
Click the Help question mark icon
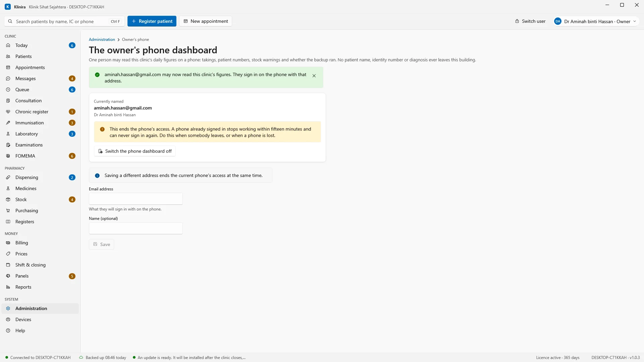tap(8, 330)
